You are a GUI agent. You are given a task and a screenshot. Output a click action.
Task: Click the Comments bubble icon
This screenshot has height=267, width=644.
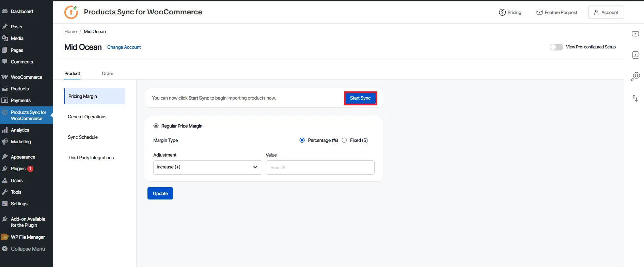(x=5, y=62)
